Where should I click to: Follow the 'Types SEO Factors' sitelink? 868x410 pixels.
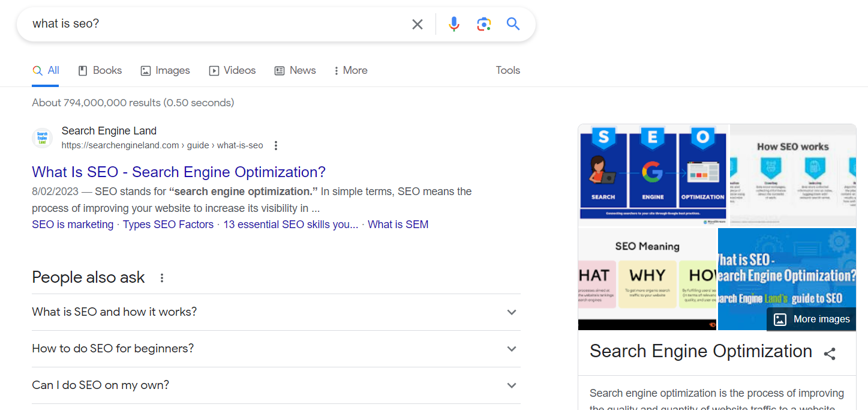[x=169, y=225]
